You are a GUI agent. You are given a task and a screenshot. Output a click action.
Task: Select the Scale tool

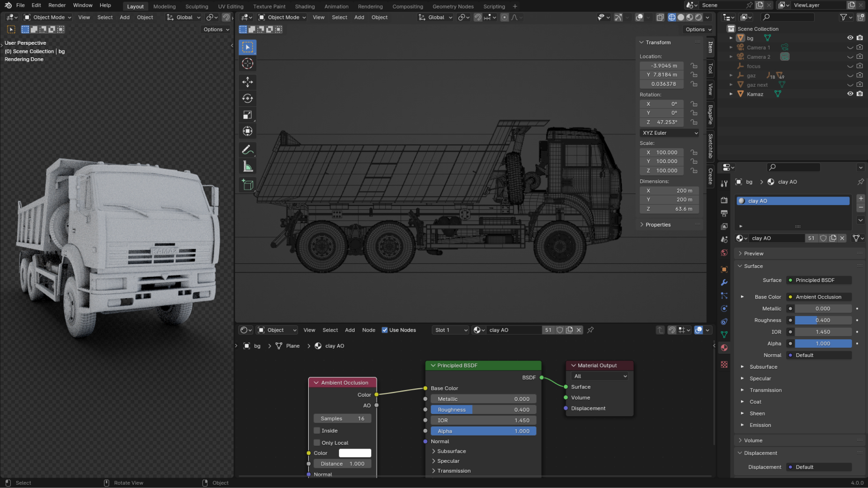(247, 115)
